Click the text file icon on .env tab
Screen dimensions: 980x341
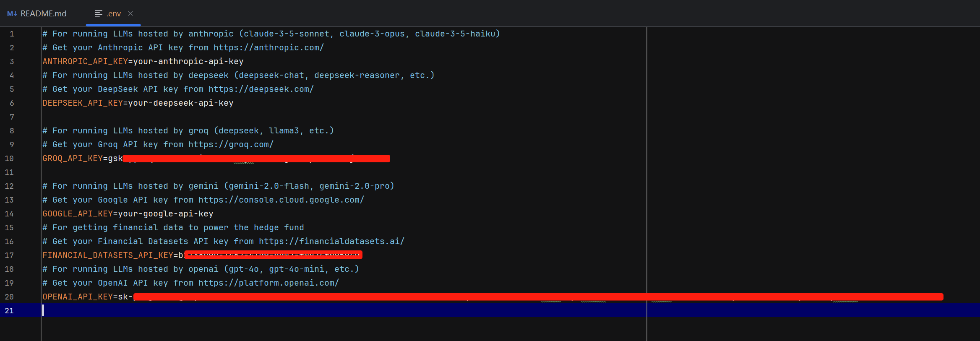[99, 13]
